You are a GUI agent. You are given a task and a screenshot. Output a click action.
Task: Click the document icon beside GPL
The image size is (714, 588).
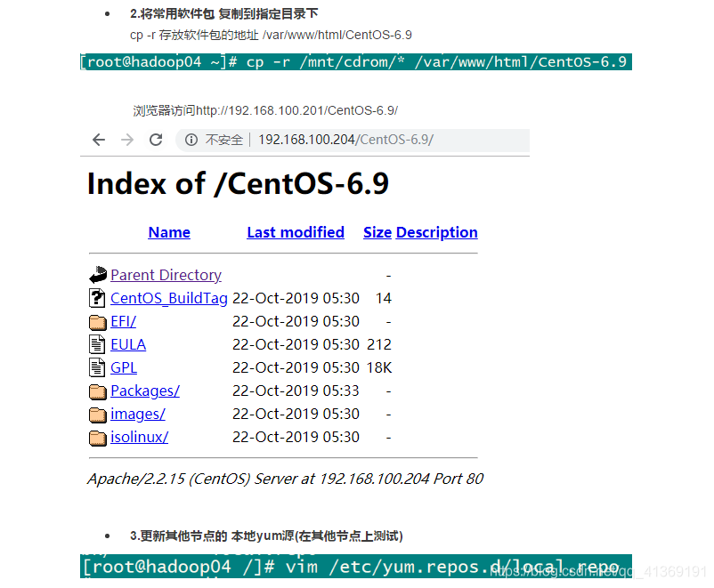[97, 367]
